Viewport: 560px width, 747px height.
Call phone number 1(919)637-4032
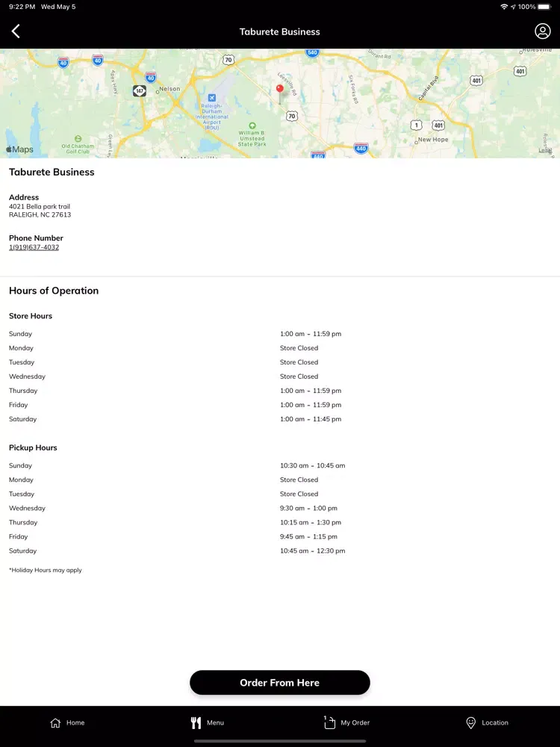point(34,247)
